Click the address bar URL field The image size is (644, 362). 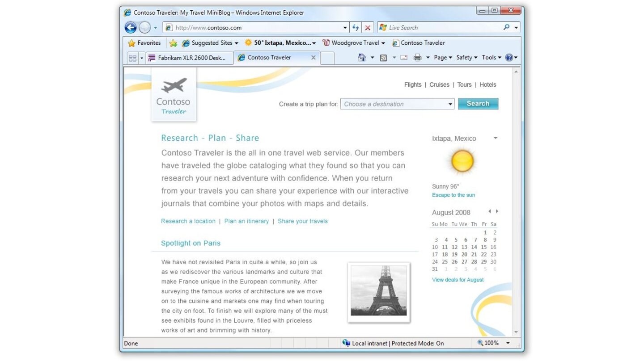tap(255, 28)
